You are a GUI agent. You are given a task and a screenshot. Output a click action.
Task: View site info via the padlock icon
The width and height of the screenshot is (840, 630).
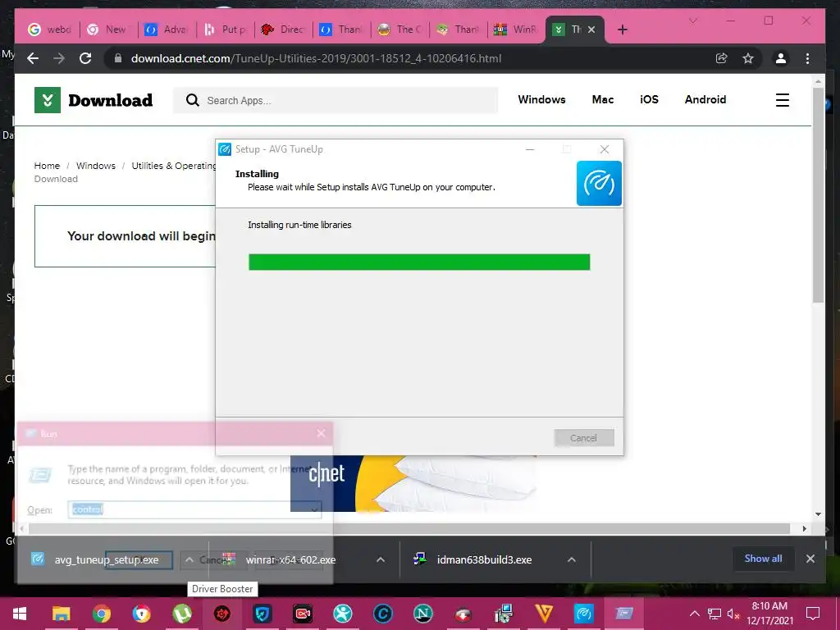pos(118,58)
